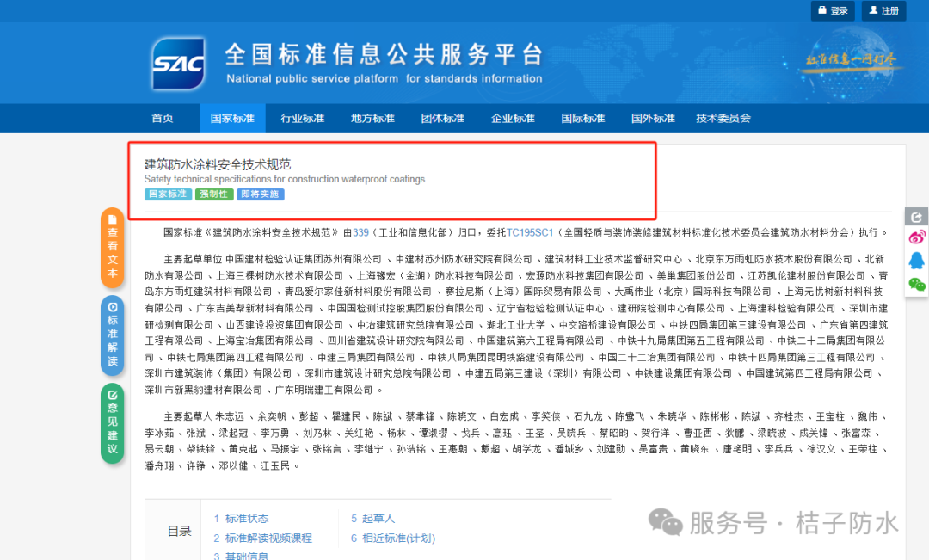Select the 国际标准 menu item

pyautogui.click(x=582, y=118)
